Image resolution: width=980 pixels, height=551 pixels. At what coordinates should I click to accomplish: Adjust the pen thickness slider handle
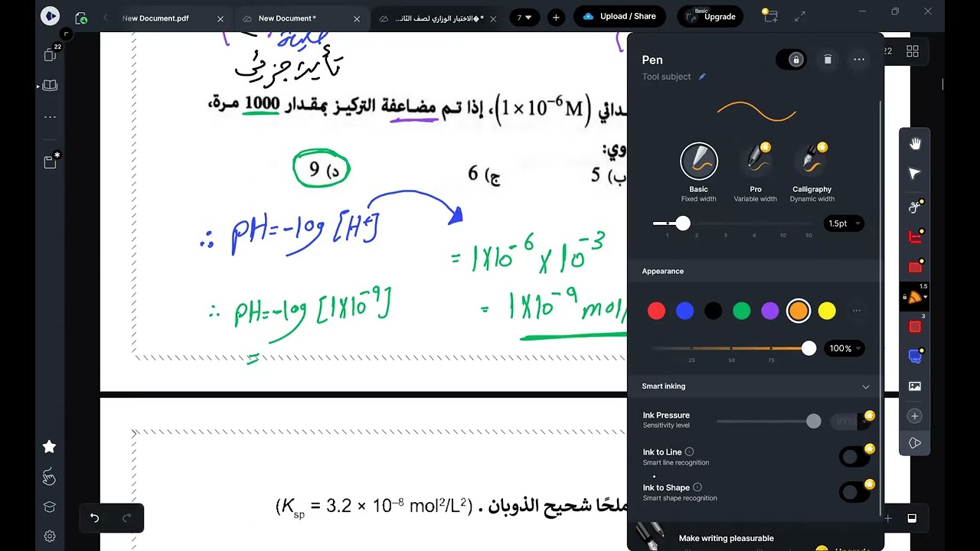(x=683, y=223)
